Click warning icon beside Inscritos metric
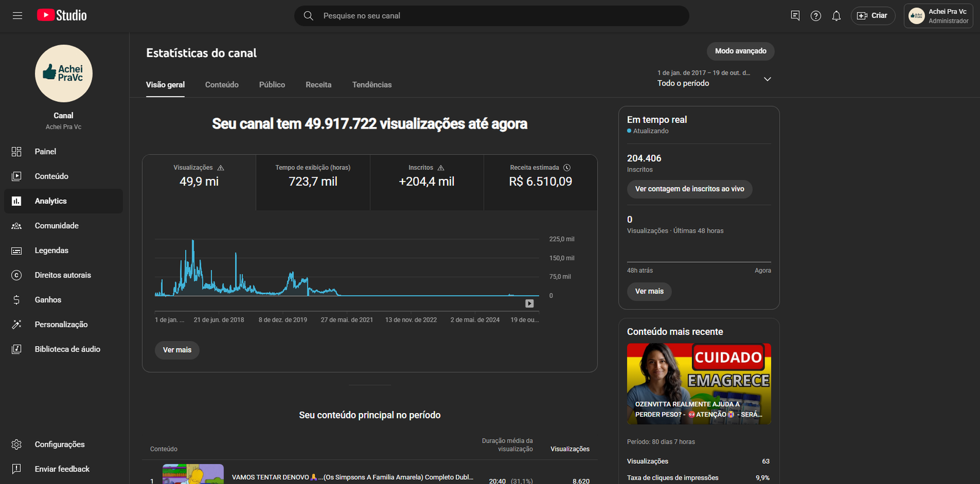 tap(441, 168)
